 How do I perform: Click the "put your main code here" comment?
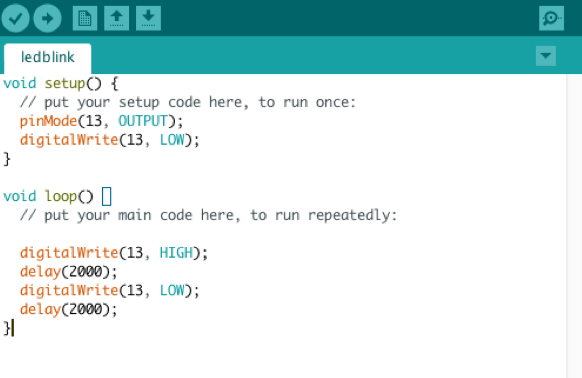pyautogui.click(x=208, y=215)
